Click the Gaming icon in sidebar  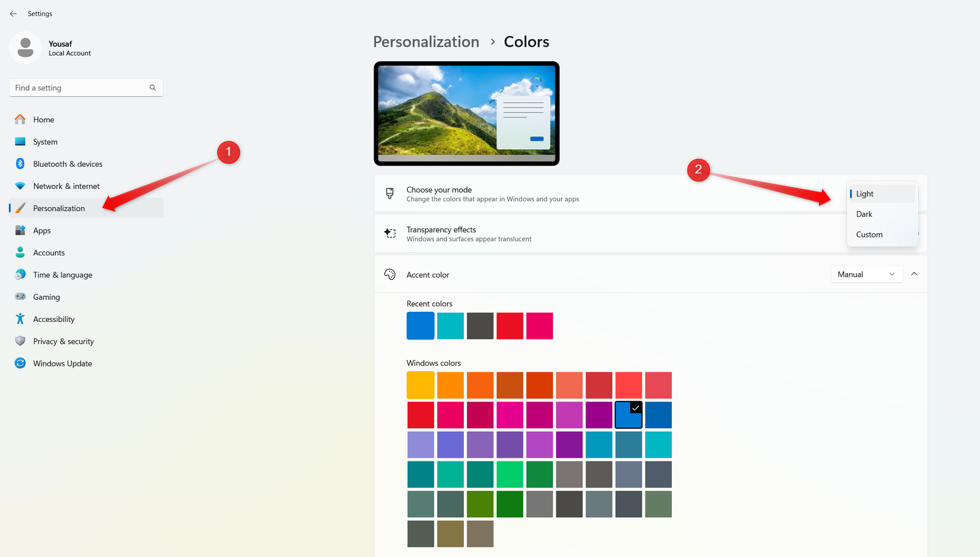point(20,297)
